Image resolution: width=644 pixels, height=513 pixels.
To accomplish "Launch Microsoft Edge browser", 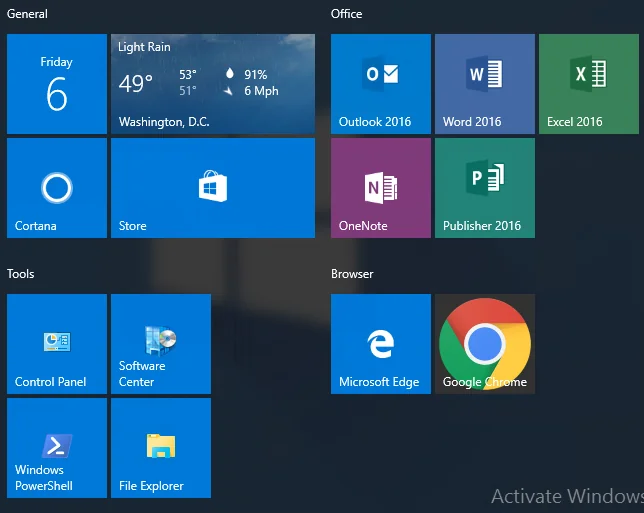I will coord(381,344).
